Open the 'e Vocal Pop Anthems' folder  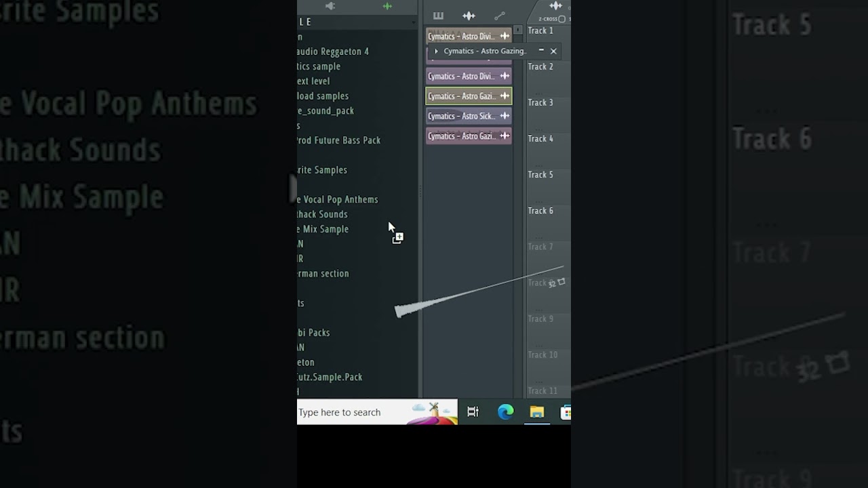(x=338, y=200)
